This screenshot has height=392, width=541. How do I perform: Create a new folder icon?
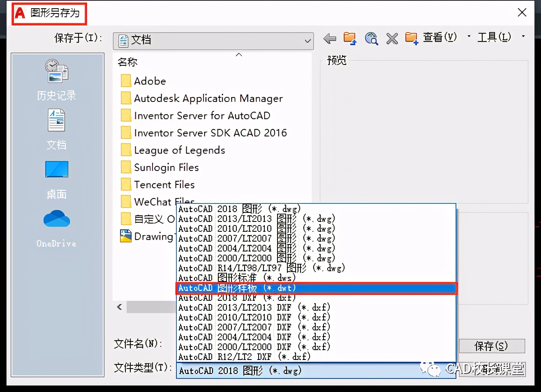click(x=412, y=39)
